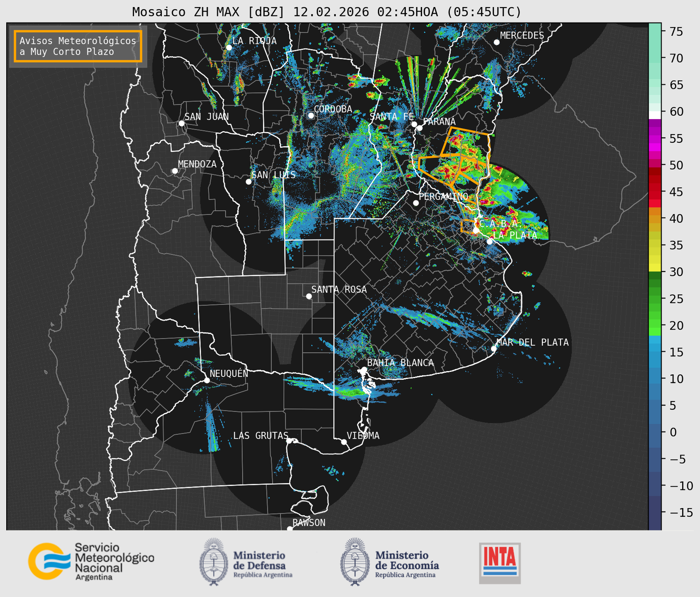Viewport: 700px width, 597px height.
Task: Select the NEUQUÉN city marker dot
Action: point(207,380)
